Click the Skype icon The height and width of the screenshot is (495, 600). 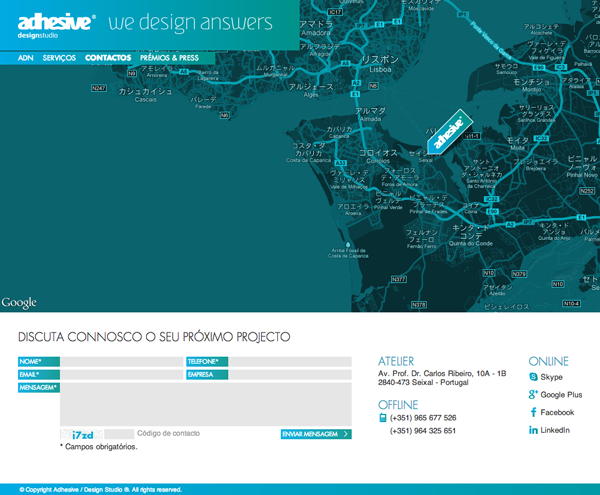coord(533,377)
